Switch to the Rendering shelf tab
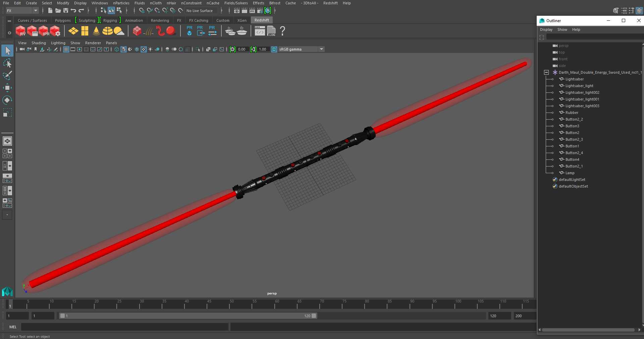 click(160, 20)
